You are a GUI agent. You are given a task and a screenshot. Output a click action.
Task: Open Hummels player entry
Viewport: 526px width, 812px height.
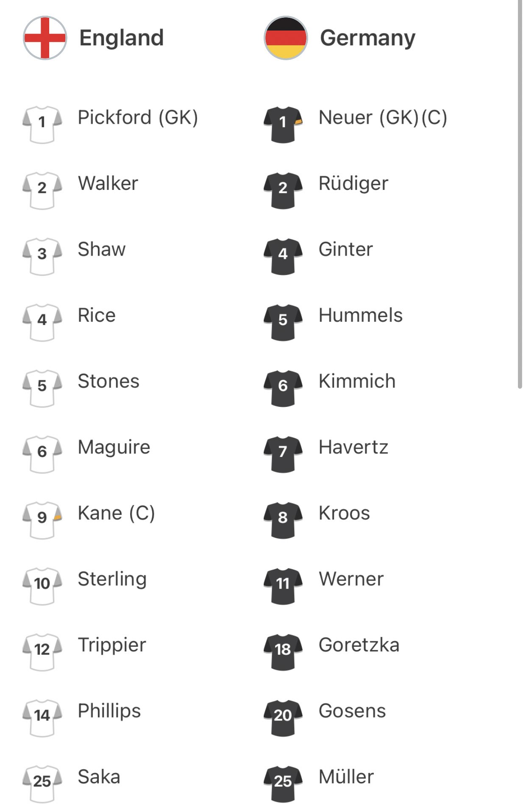click(361, 315)
